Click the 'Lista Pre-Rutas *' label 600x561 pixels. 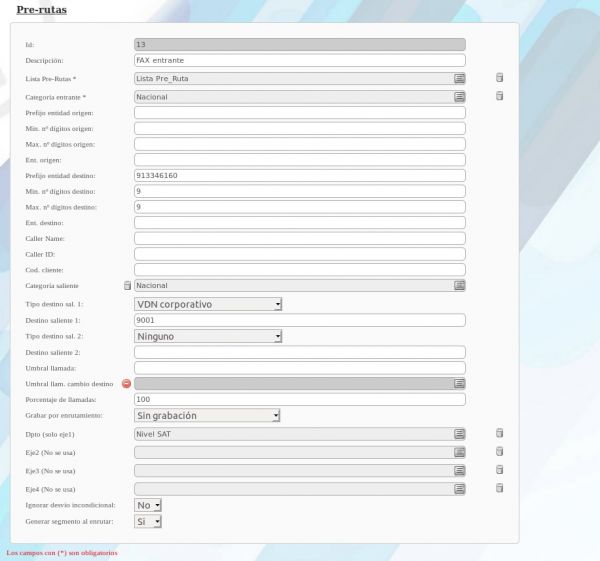[51, 79]
